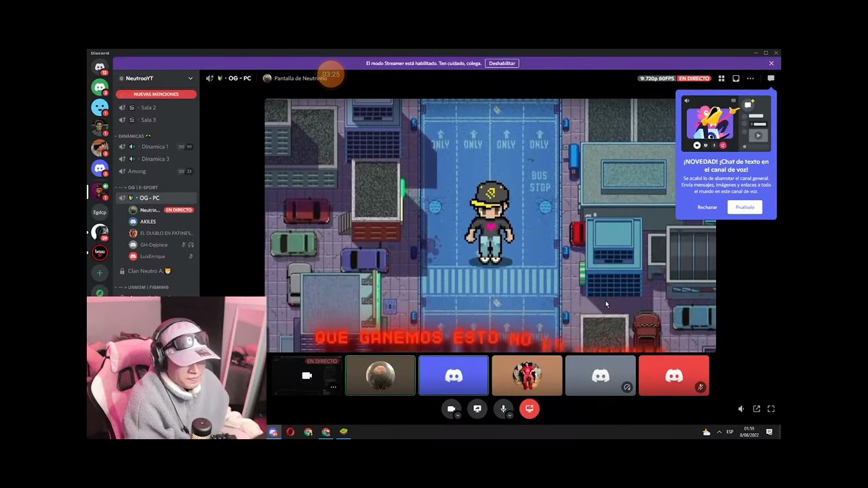Click Pruébalo on the novelty popup
The width and height of the screenshot is (868, 488).
pos(745,207)
